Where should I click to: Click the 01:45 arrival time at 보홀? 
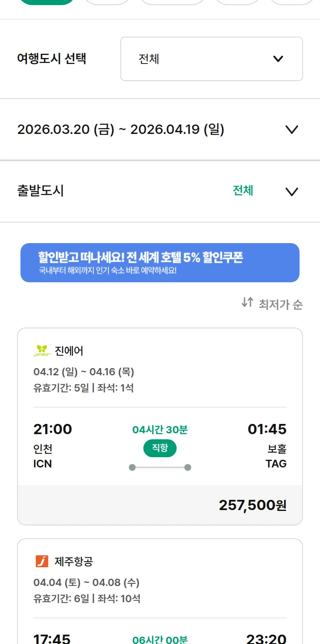pos(267,429)
